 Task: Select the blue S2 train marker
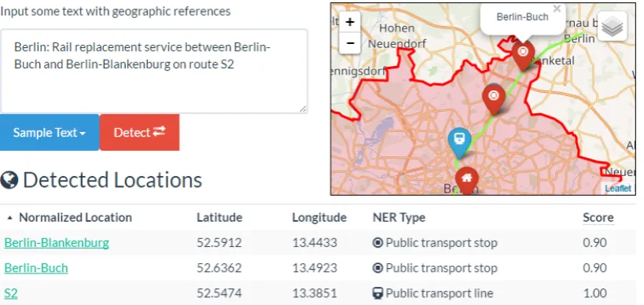(x=459, y=143)
